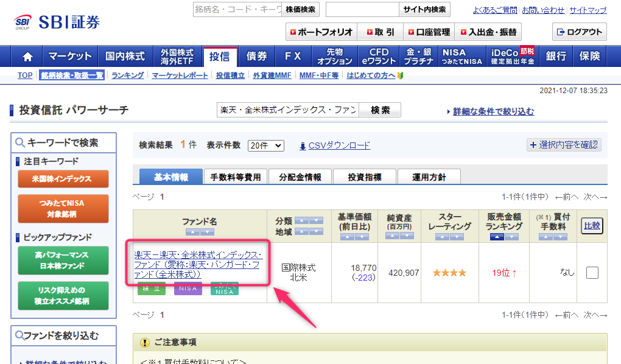
Task: Open the 投信積立 sub-navigation link
Action: (x=230, y=75)
